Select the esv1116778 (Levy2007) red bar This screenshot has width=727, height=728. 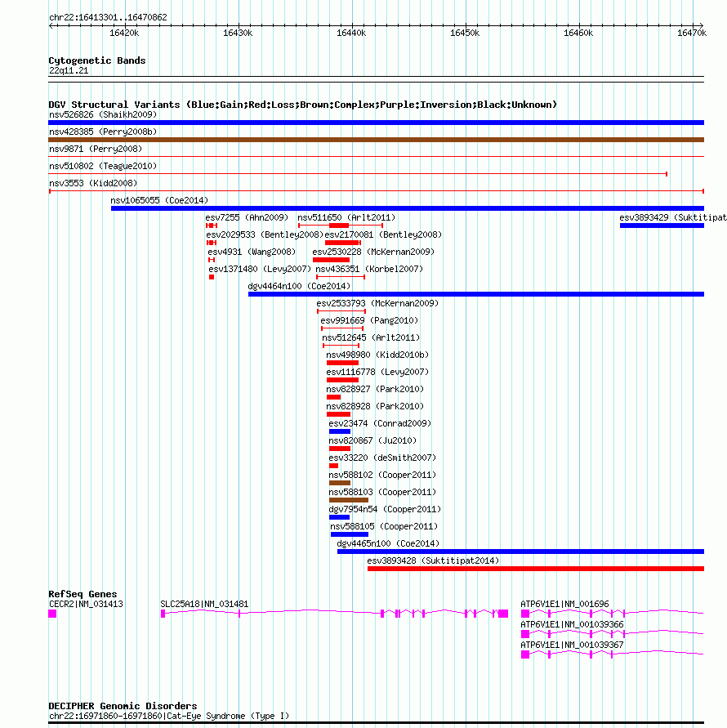pyautogui.click(x=342, y=380)
